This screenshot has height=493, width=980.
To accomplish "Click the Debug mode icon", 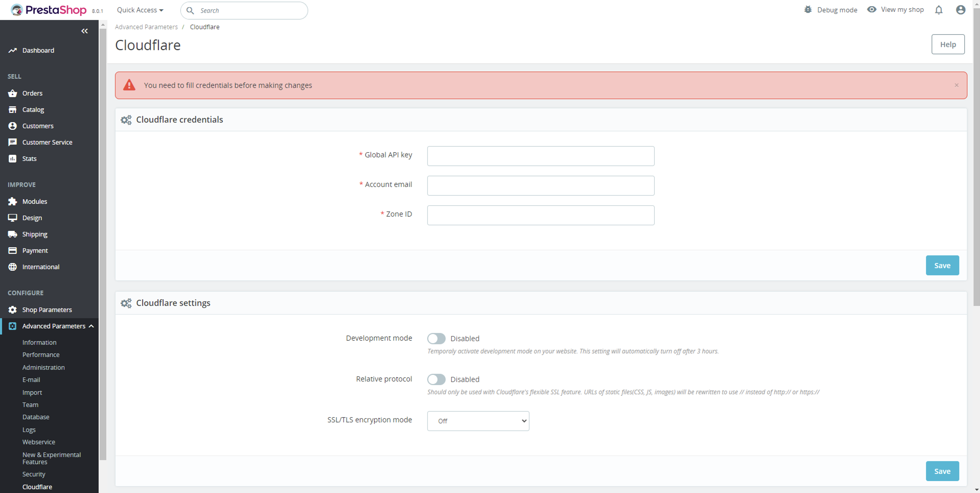I will point(807,10).
